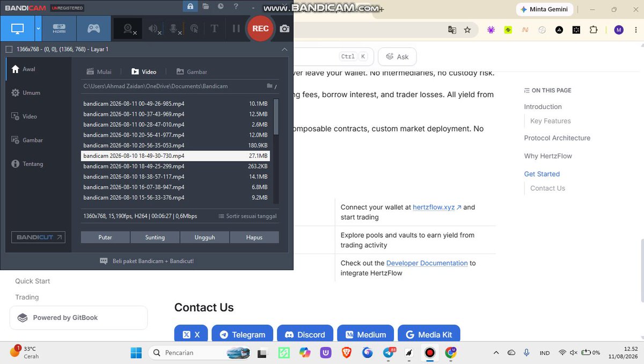Image resolution: width=644 pixels, height=364 pixels.
Task: Open Bandicam help question mark
Action: (236, 6)
